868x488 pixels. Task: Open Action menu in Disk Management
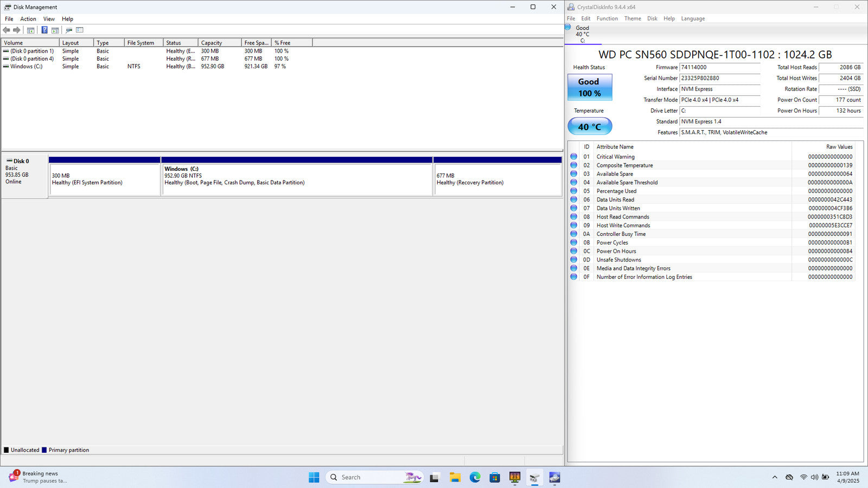(28, 19)
